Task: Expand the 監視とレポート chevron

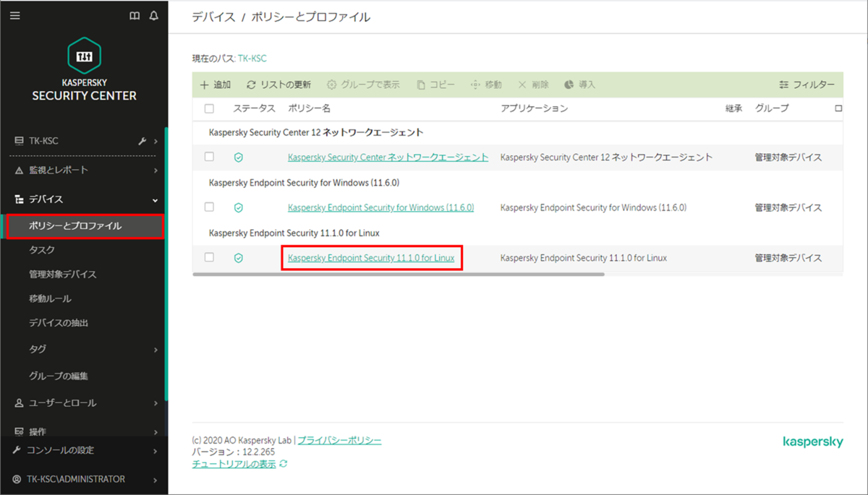Action: tap(156, 171)
